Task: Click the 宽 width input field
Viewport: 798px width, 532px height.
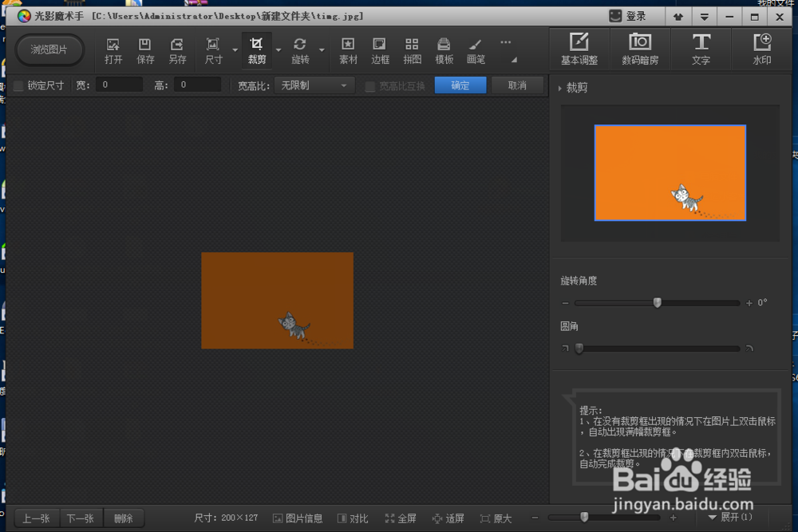Action: tap(119, 85)
